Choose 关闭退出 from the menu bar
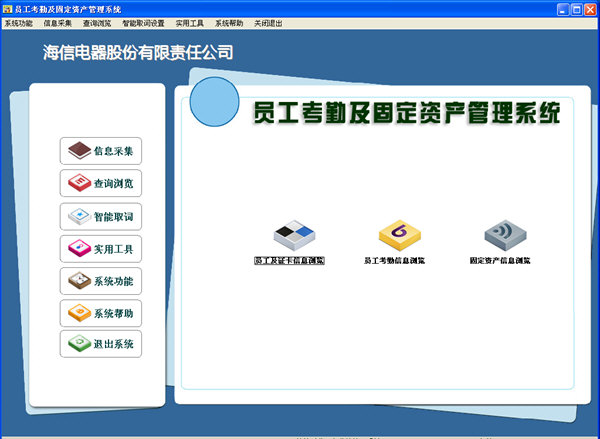 268,22
